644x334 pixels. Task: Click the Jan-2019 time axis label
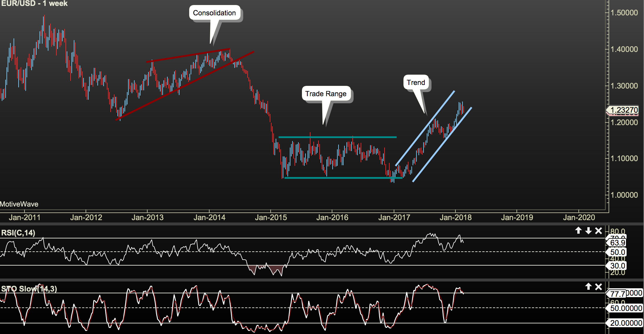click(x=517, y=217)
